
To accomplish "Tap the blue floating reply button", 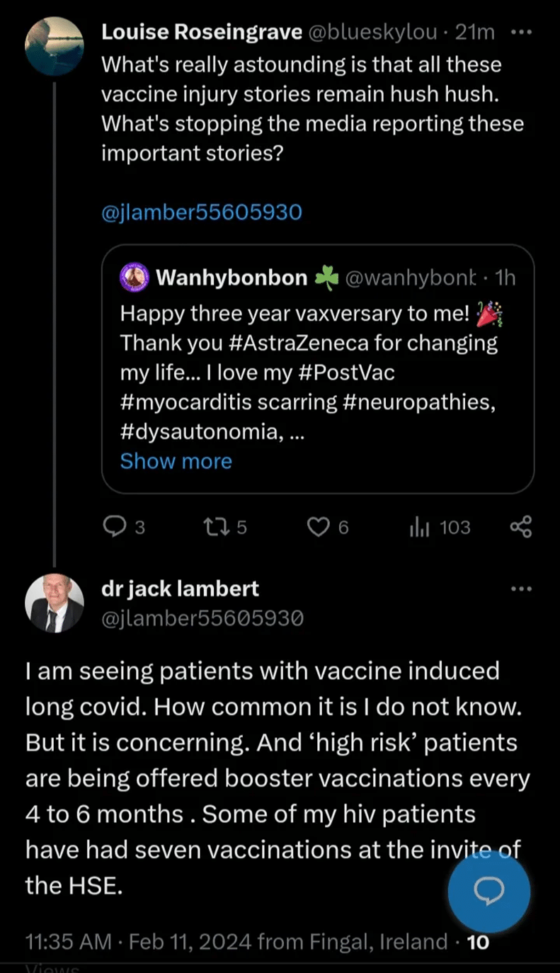I will tap(489, 890).
